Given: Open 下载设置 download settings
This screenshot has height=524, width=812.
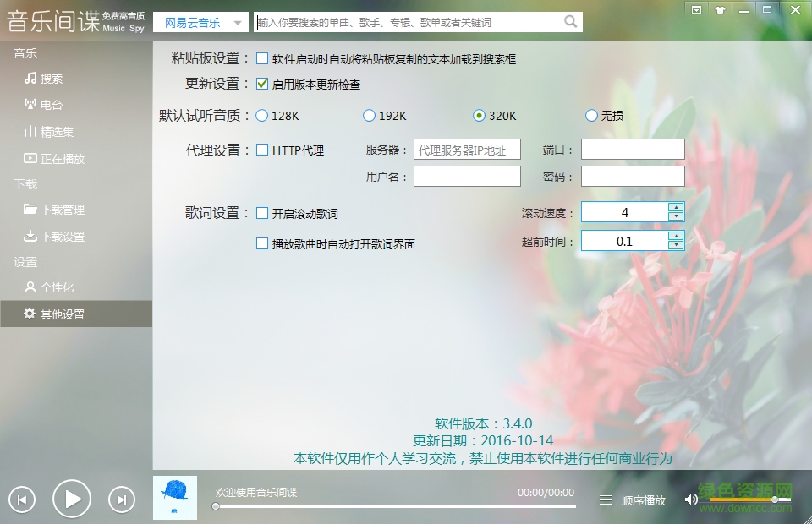Looking at the screenshot, I should [61, 236].
